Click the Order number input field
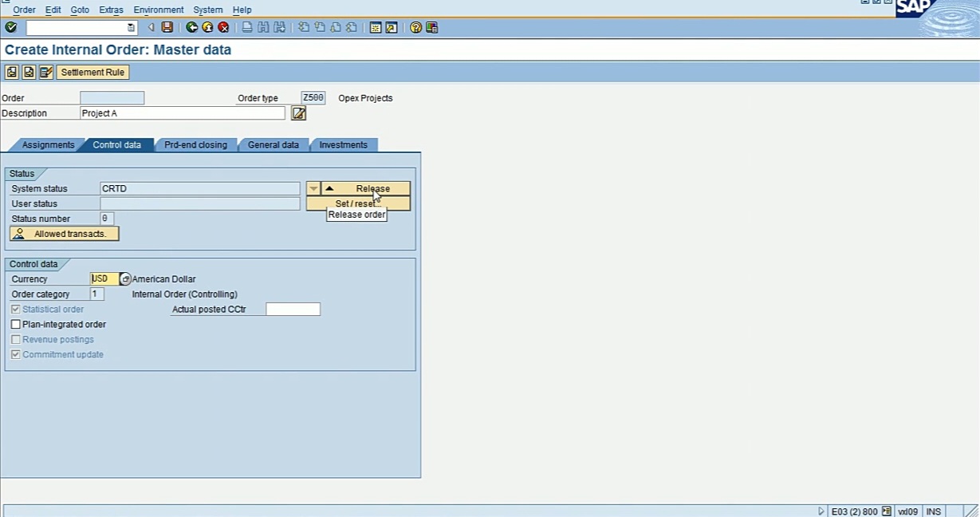 click(112, 98)
